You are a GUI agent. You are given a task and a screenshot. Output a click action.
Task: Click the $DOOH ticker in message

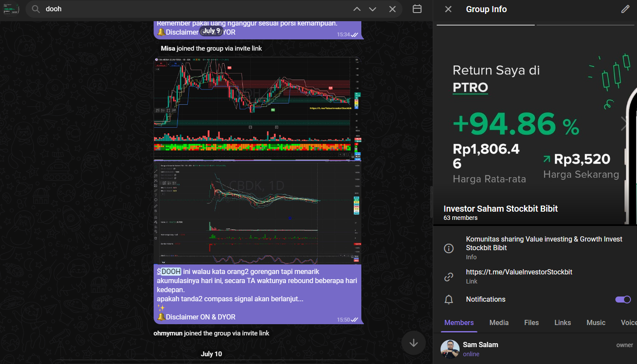[169, 272]
